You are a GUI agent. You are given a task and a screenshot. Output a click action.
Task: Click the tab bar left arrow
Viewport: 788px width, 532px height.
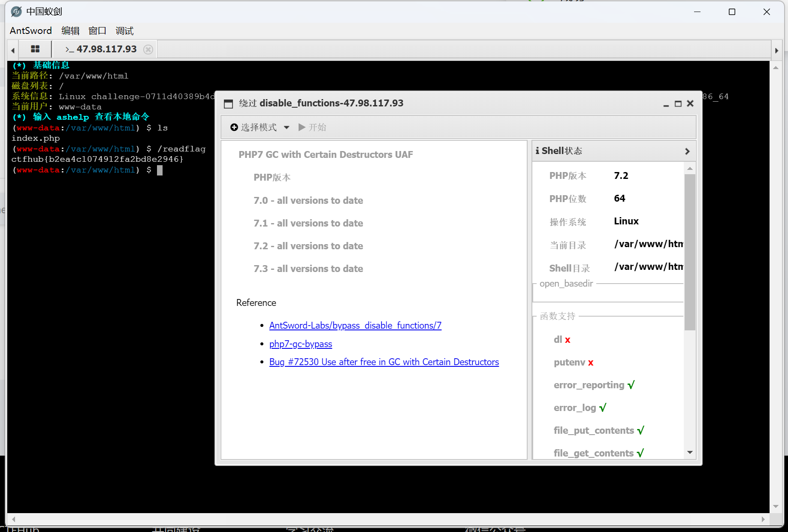point(13,50)
